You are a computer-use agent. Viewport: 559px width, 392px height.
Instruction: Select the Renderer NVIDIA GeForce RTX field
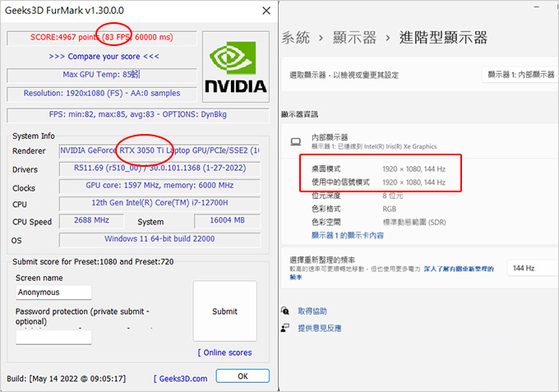click(159, 150)
